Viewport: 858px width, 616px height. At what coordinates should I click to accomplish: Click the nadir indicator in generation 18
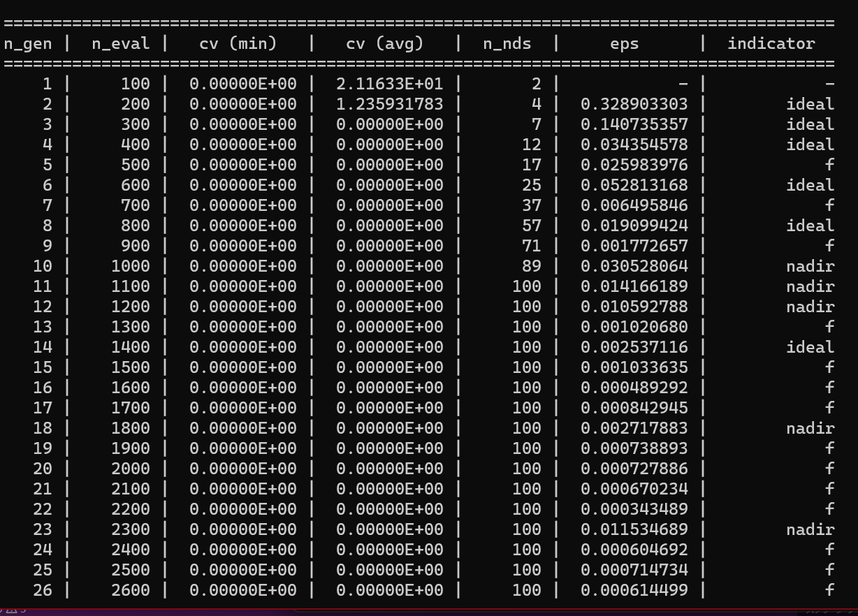810,429
